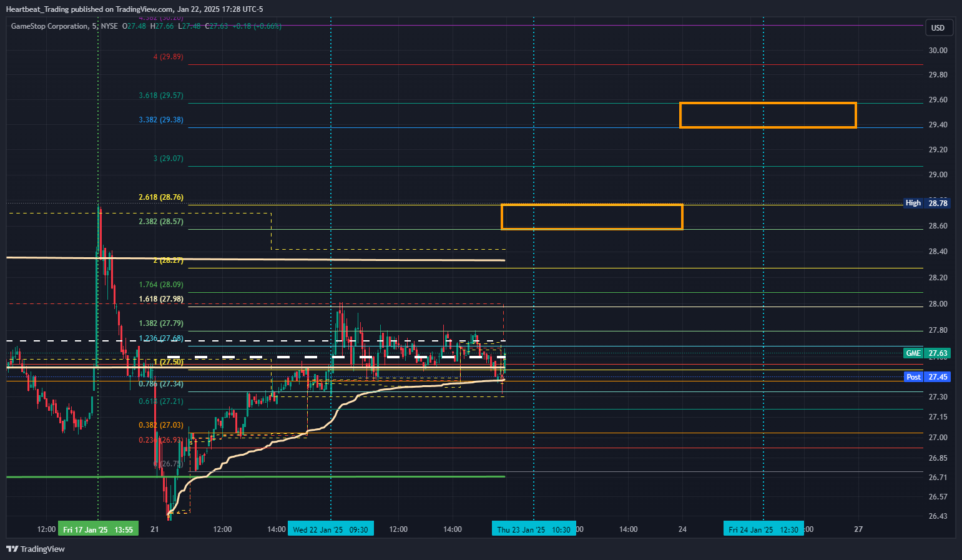This screenshot has height=560, width=962.
Task: Click the GME 27.63 price label
Action: [926, 353]
